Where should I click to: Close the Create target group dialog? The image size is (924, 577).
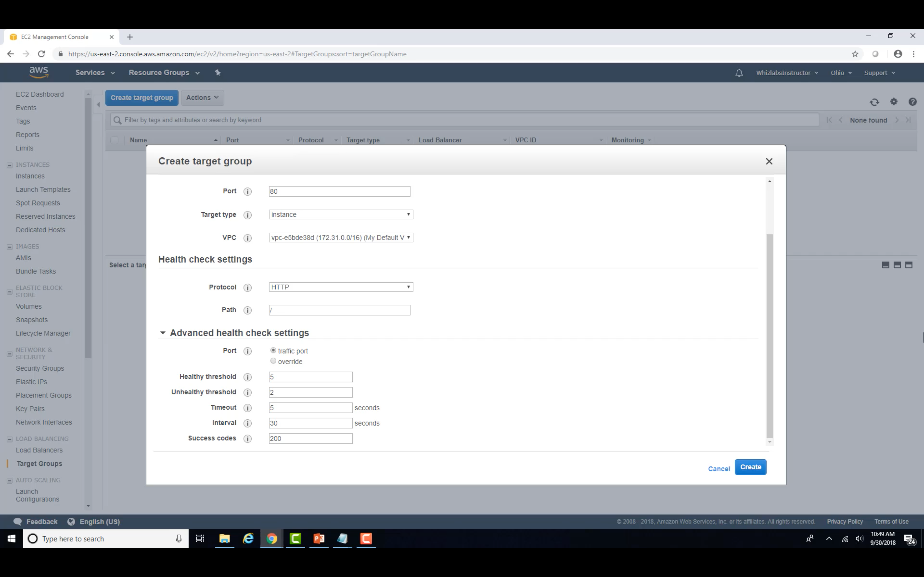(769, 162)
